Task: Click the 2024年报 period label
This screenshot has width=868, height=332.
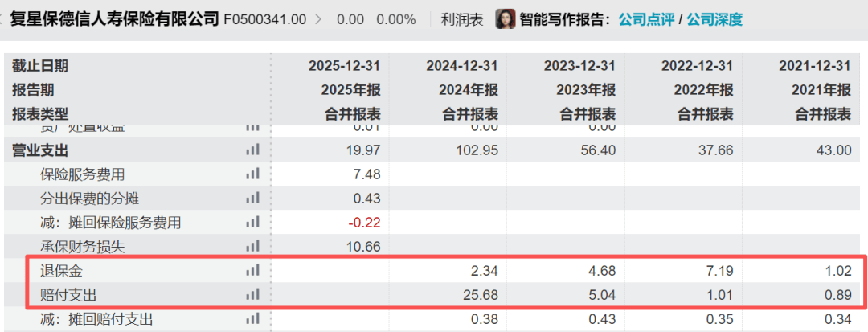Action: [x=470, y=90]
